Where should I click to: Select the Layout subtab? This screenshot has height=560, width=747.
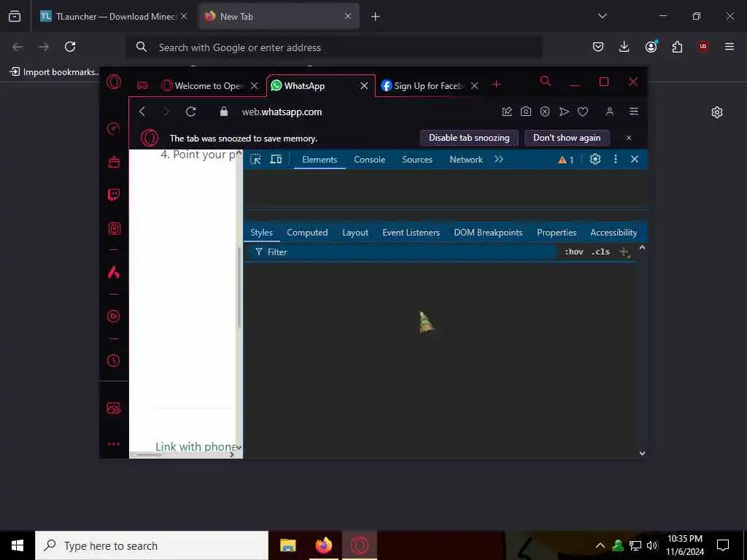[355, 233]
